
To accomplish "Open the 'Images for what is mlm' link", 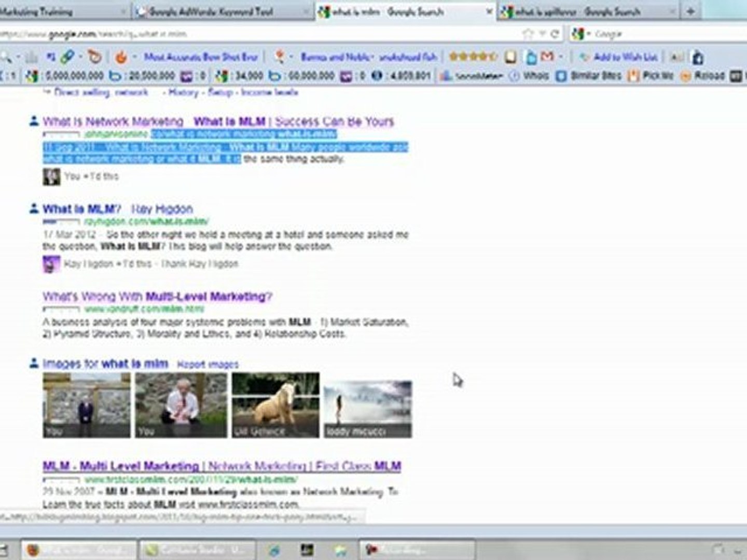I will 105,363.
